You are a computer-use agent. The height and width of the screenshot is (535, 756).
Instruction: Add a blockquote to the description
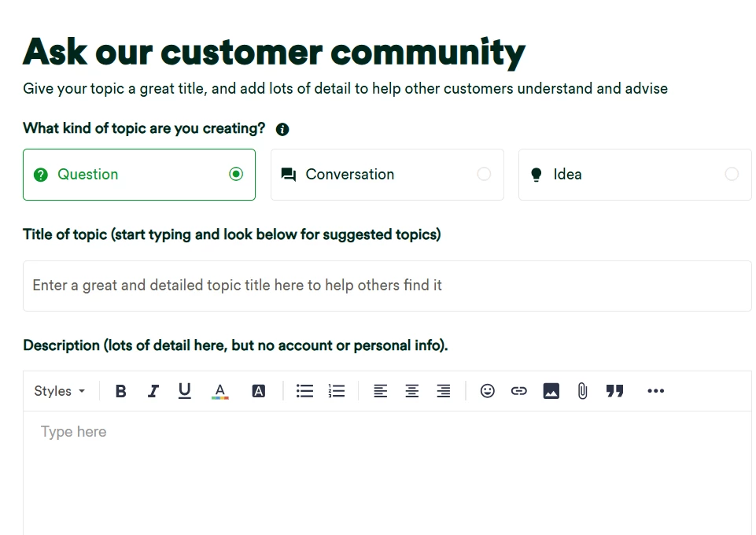click(x=614, y=391)
